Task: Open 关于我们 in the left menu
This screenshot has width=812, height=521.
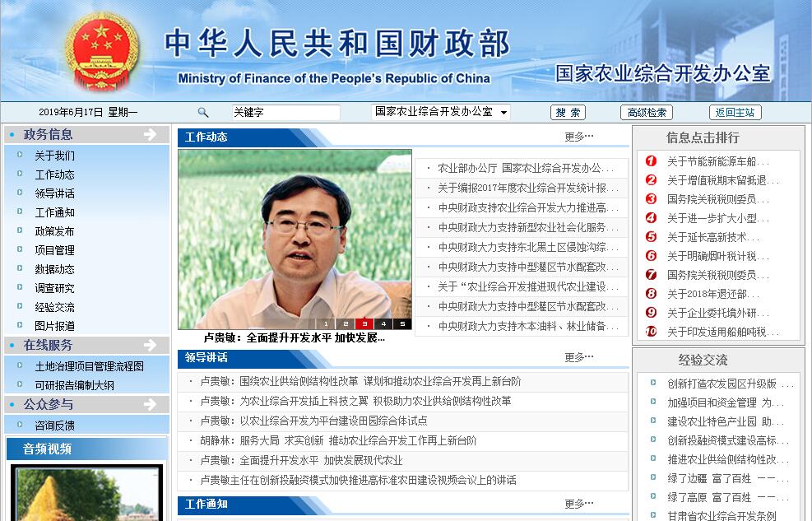Action: click(x=54, y=156)
